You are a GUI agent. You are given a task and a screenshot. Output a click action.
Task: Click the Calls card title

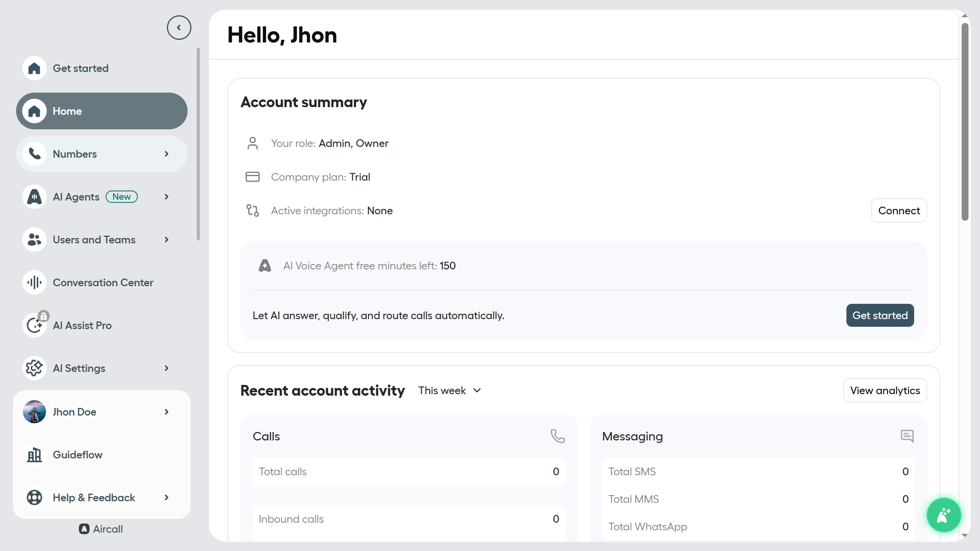tap(266, 436)
